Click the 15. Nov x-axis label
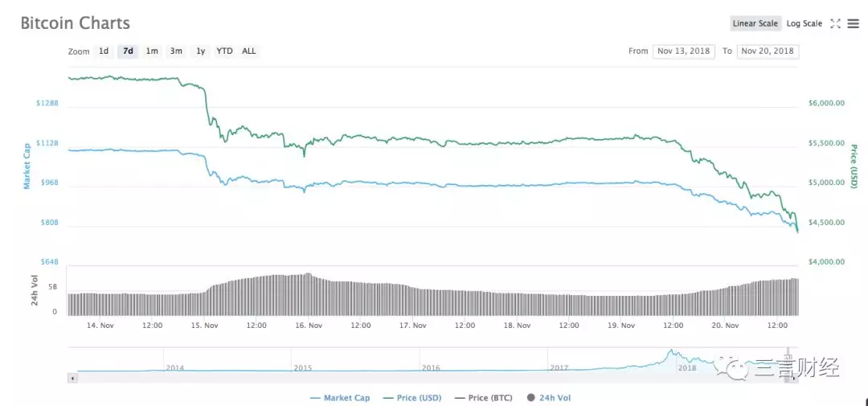 pyautogui.click(x=205, y=325)
